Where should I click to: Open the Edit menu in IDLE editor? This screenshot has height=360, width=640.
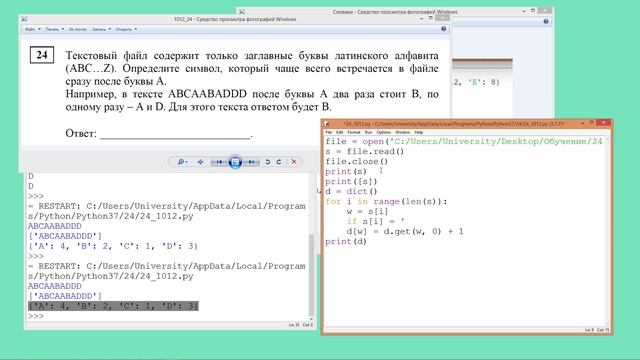(340, 132)
